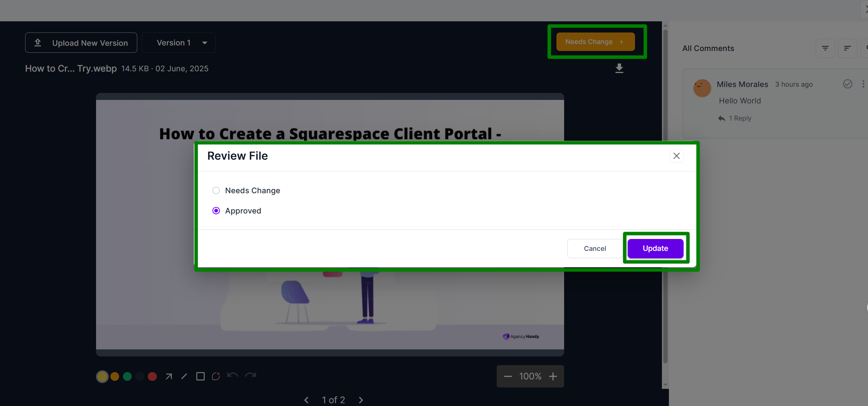Click the undo annotation icon

pyautogui.click(x=232, y=376)
